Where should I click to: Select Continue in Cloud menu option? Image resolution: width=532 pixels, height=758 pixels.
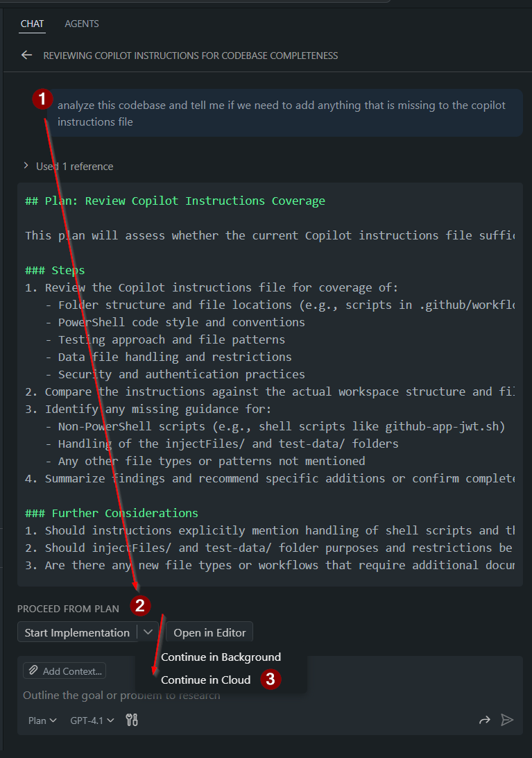click(206, 680)
